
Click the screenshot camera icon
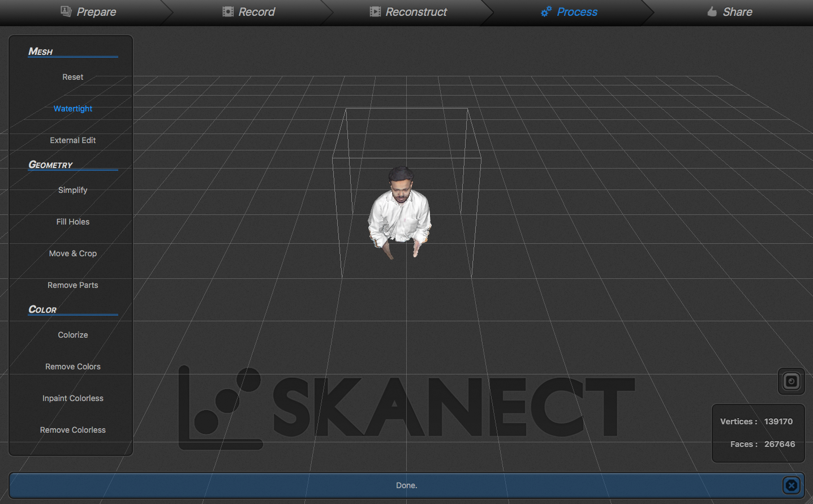[x=792, y=381]
